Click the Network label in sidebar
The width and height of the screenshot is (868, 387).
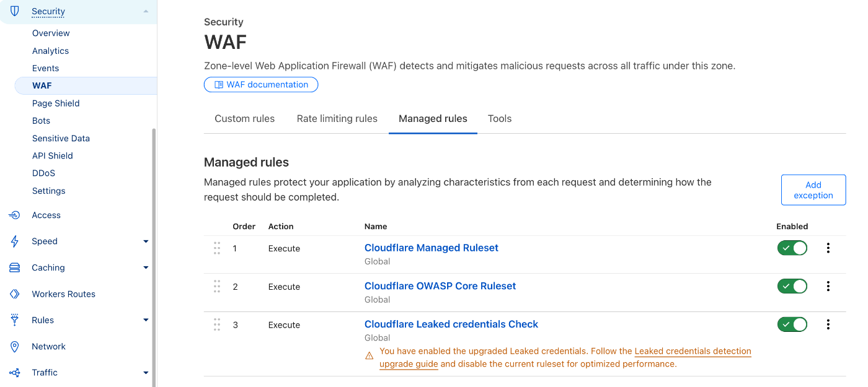48,347
